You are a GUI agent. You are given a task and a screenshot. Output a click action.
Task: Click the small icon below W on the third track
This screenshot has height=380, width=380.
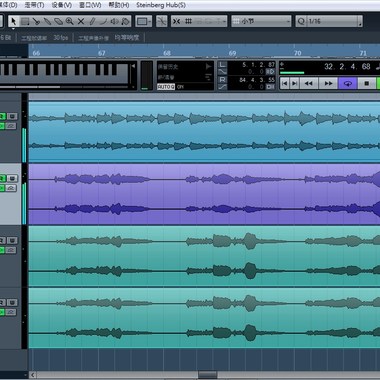click(x=12, y=250)
